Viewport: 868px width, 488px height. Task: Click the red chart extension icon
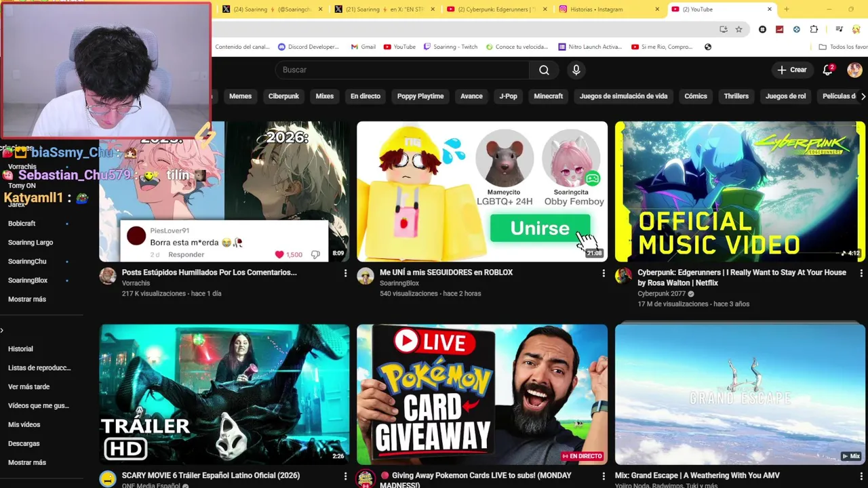779,29
